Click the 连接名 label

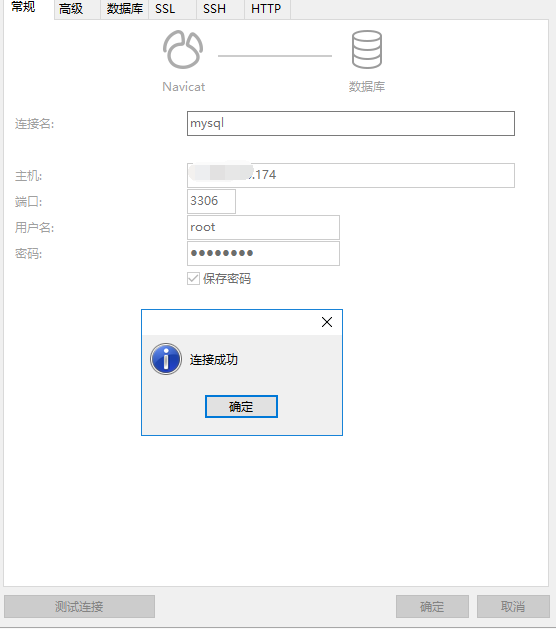(x=34, y=124)
